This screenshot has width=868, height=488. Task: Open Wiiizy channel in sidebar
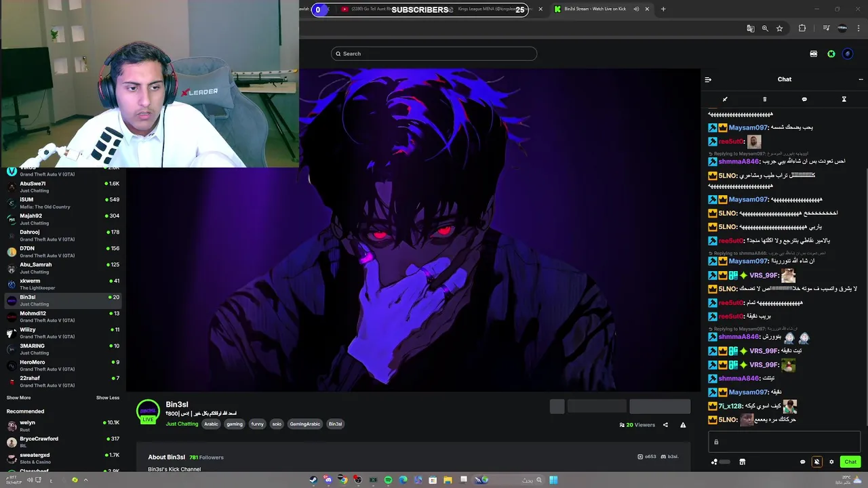pyautogui.click(x=62, y=333)
